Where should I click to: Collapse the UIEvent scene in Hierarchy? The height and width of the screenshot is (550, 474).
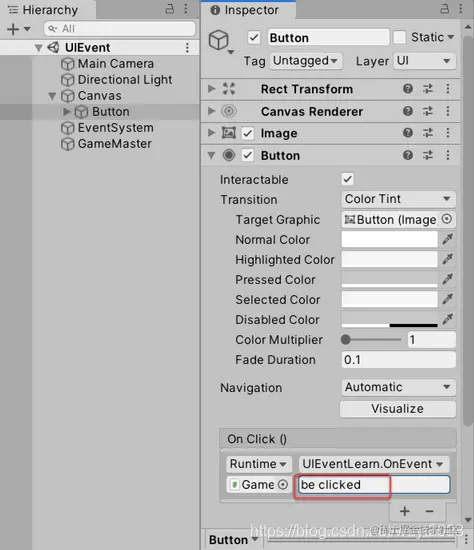pyautogui.click(x=39, y=48)
